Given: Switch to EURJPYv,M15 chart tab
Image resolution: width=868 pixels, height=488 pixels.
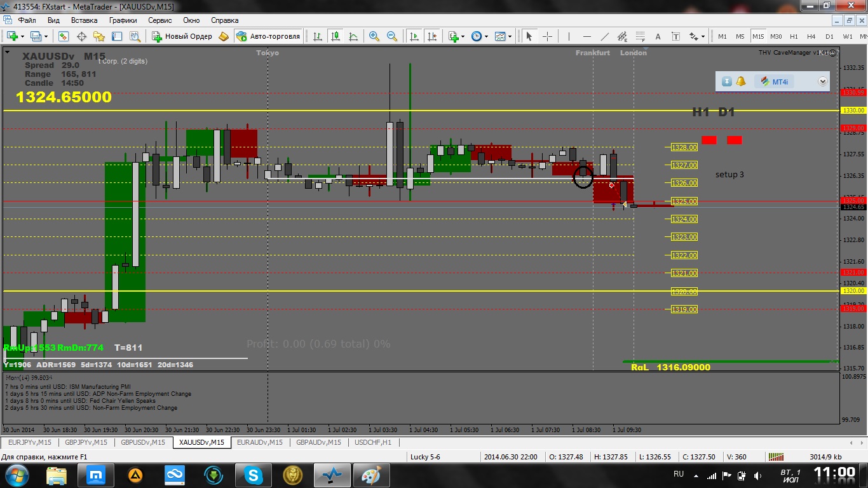Looking at the screenshot, I should 29,442.
